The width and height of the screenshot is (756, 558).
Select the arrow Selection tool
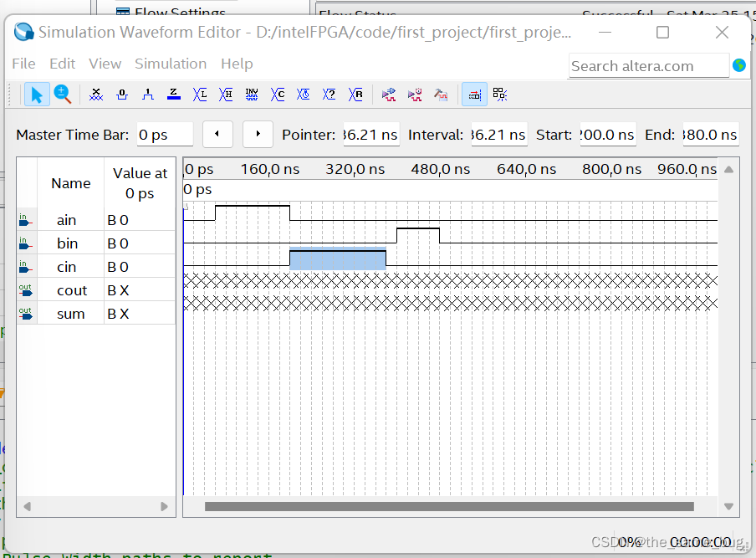click(37, 95)
